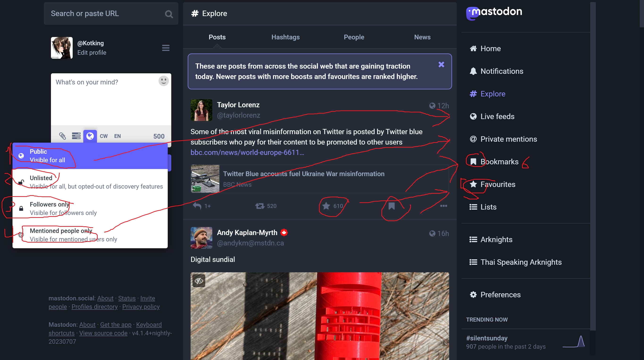This screenshot has height=360, width=644.
Task: Reply to Taylor Lorenz's post
Action: pyautogui.click(x=197, y=206)
